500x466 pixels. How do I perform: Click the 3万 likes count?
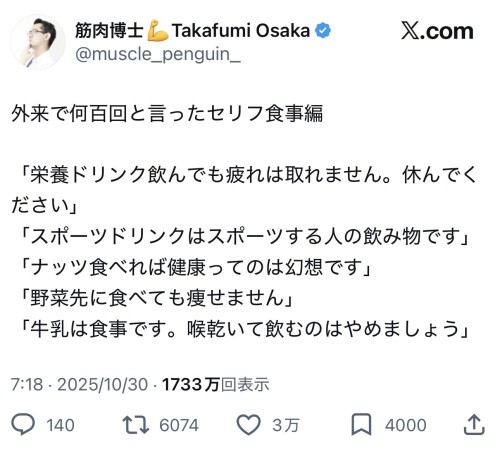click(x=286, y=425)
